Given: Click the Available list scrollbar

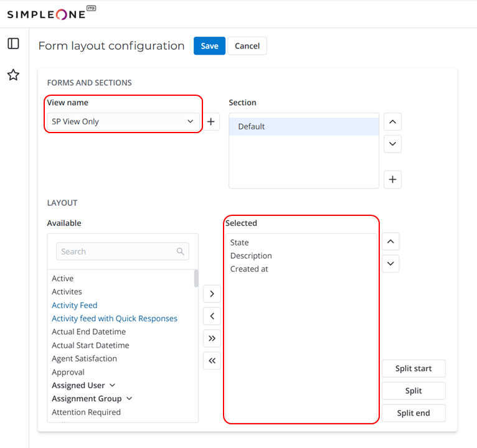Looking at the screenshot, I should 196,278.
